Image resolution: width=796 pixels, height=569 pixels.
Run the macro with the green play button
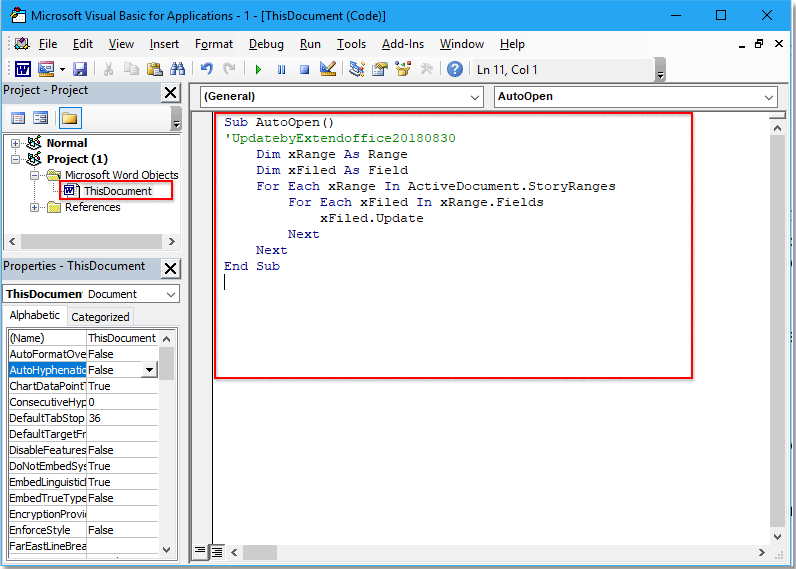[x=258, y=69]
